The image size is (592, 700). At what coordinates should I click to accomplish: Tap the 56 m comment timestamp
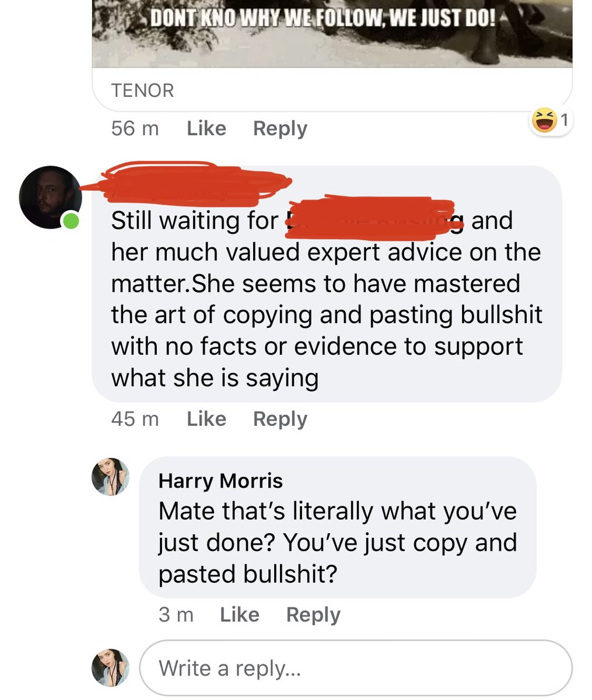[x=135, y=128]
